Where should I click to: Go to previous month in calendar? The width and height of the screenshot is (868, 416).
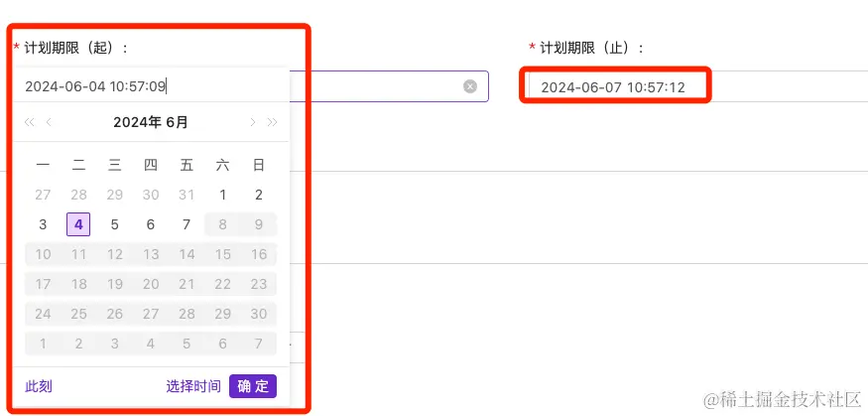[x=49, y=122]
